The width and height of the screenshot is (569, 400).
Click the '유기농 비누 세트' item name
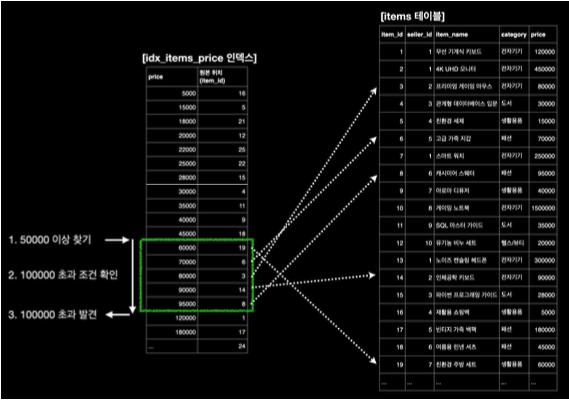pos(456,243)
